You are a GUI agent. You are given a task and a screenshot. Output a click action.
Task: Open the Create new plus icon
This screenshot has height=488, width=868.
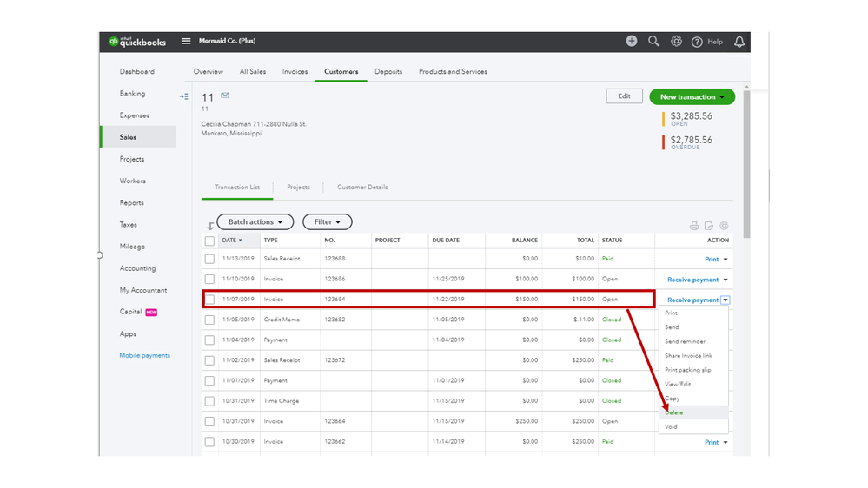[x=632, y=42]
